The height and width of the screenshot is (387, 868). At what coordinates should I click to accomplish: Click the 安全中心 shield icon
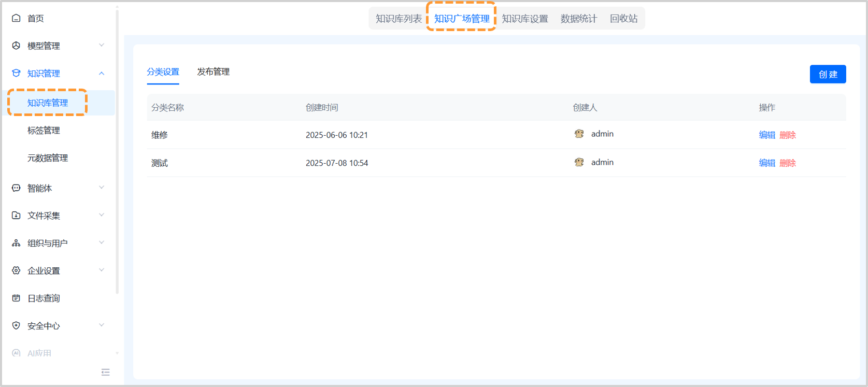pos(16,325)
